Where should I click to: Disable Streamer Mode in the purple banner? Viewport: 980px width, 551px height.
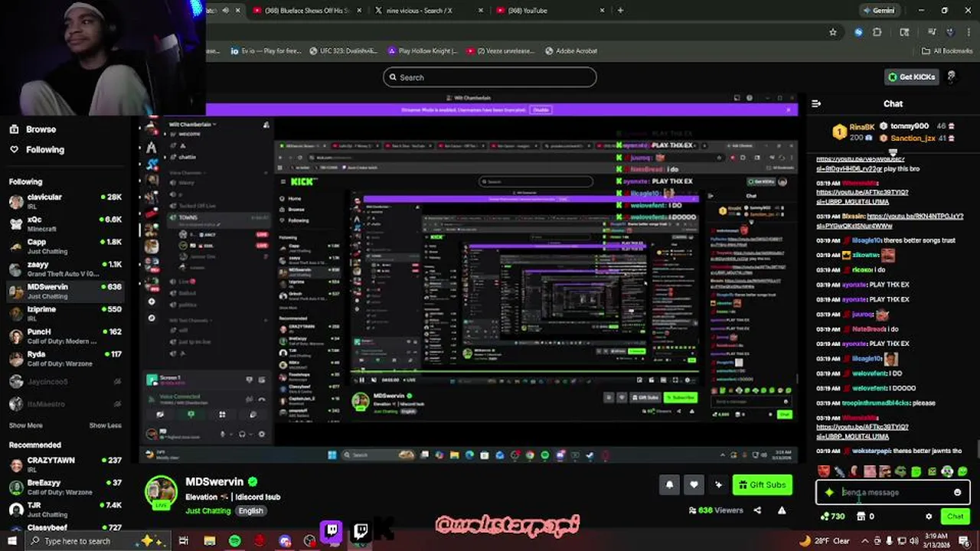541,109
